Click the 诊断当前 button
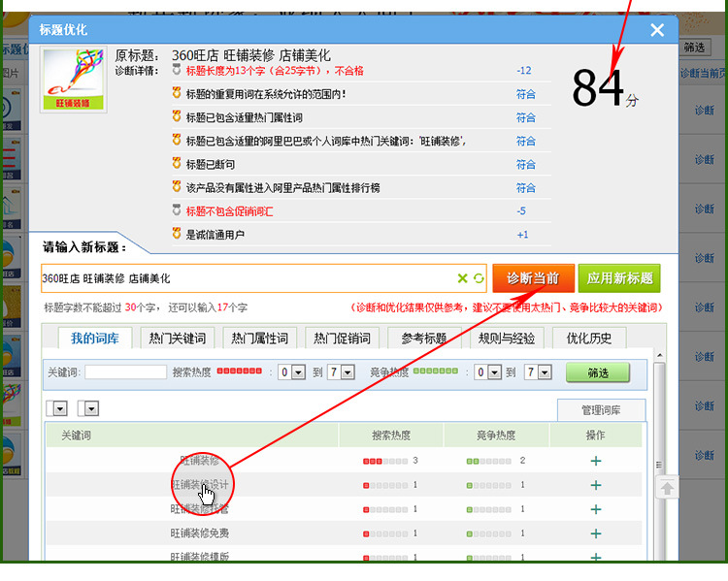The image size is (728, 581). pos(533,278)
